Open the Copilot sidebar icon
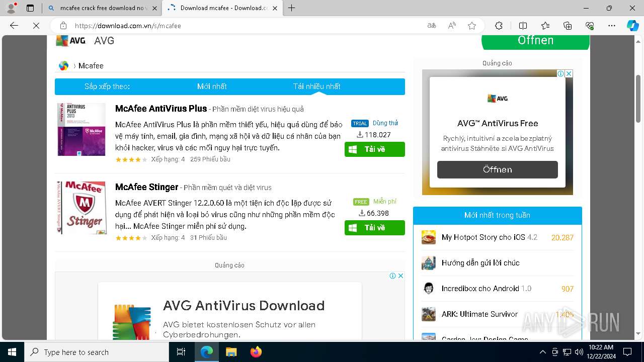The width and height of the screenshot is (644, 362). pos(632,26)
